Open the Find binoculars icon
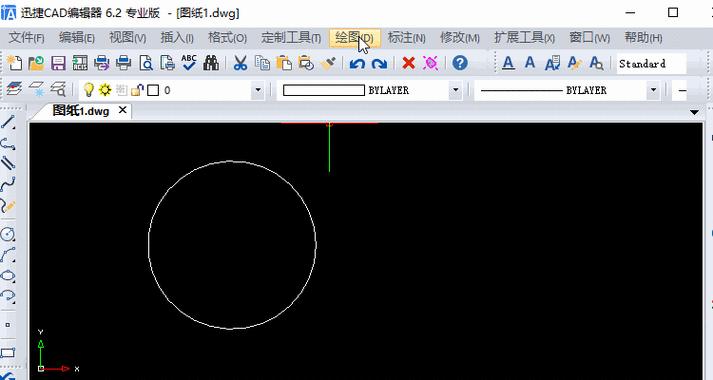Image resolution: width=713 pixels, height=380 pixels. click(211, 63)
